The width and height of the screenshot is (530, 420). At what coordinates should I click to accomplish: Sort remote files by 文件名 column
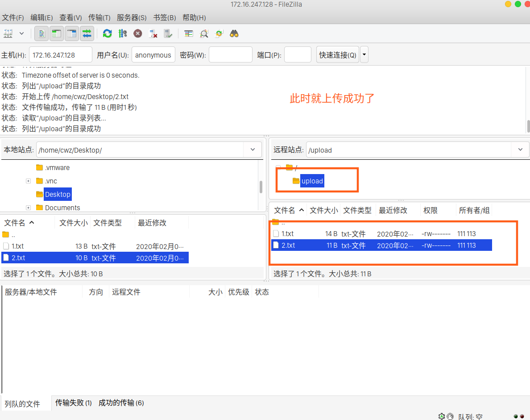coord(289,210)
